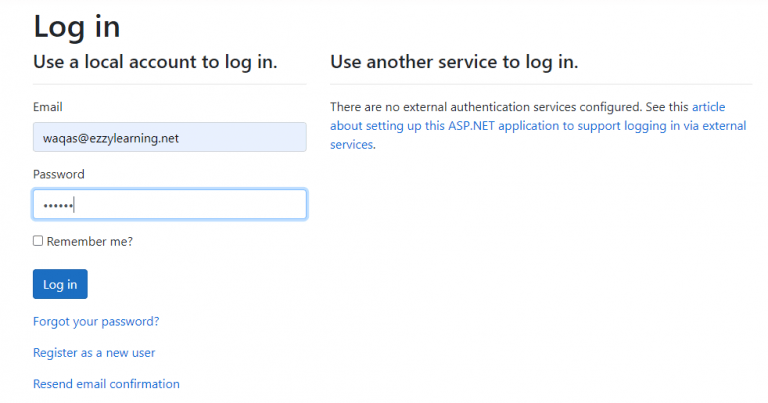This screenshot has height=403, width=768.
Task: Click the divider under another service heading
Action: [x=541, y=84]
